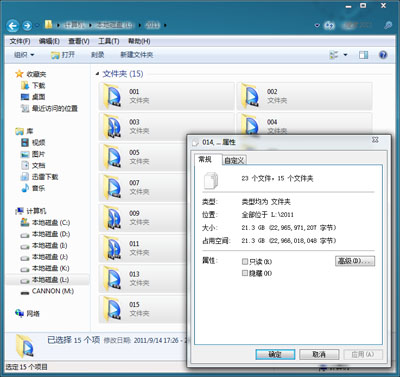
Task: Open the 查看(V) menu
Action: pyautogui.click(x=79, y=41)
